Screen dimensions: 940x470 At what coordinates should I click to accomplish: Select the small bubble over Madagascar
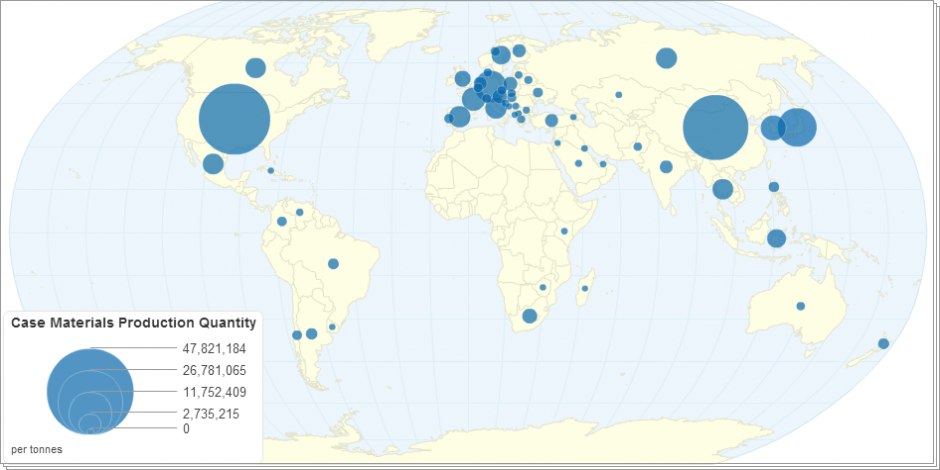click(584, 289)
